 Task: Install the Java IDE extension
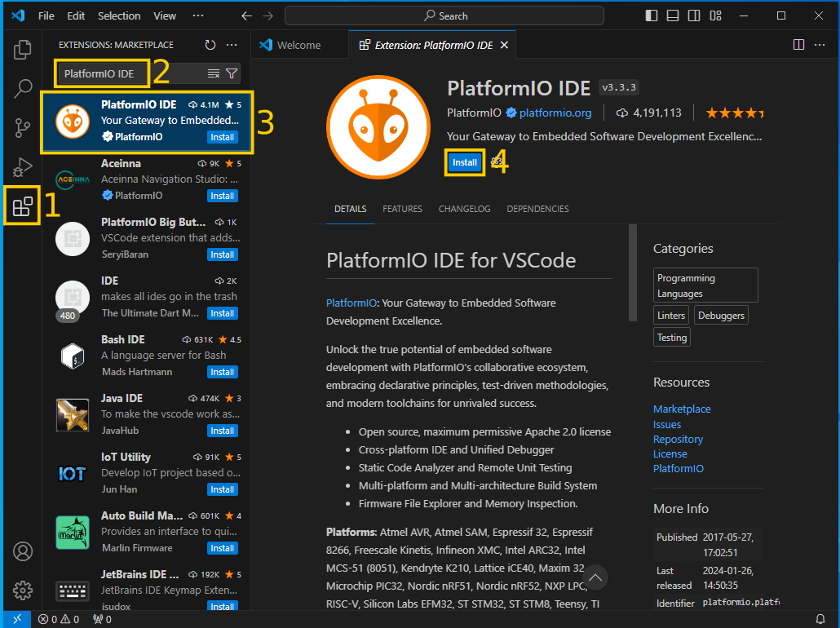click(x=222, y=431)
